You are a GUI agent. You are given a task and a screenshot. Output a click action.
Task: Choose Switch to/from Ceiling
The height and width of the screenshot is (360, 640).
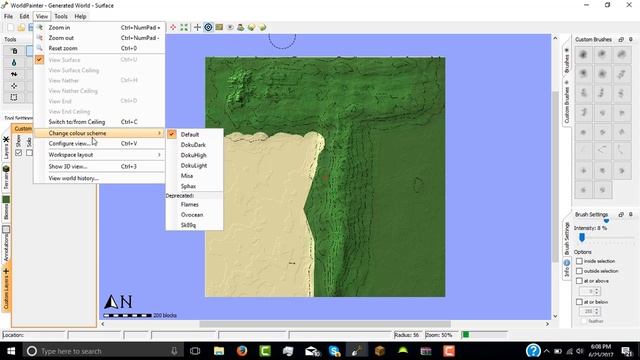point(99,122)
